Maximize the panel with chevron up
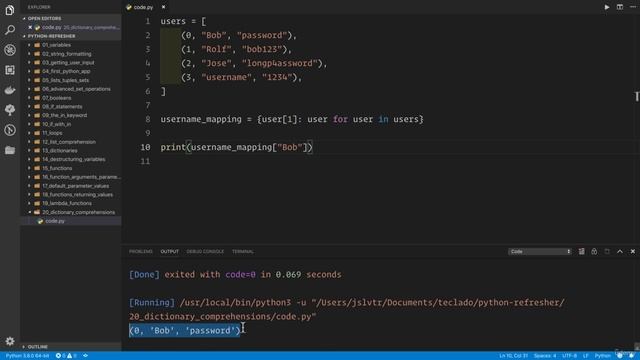The height and width of the screenshot is (360, 640). [x=620, y=251]
